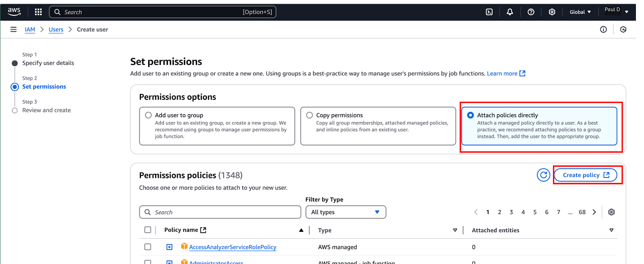Go to Step 1 Specify user details
Screen dimensions: 644x264
point(48,63)
